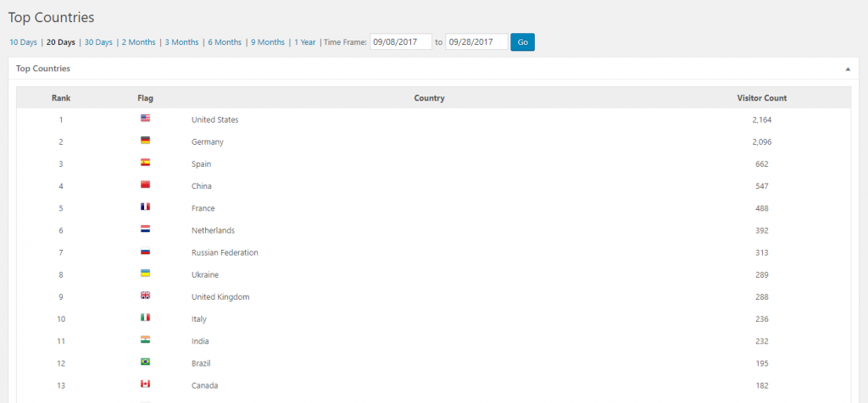Click the Italy flag icon
Screen dimensions: 868x403
click(x=146, y=317)
